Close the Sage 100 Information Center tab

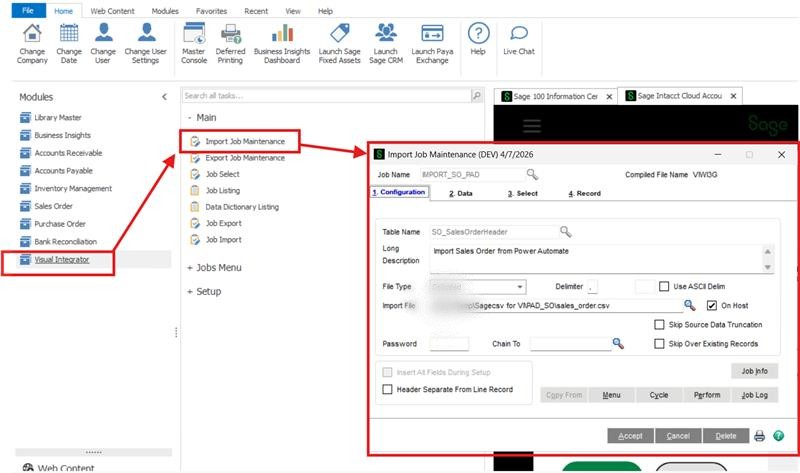609,96
